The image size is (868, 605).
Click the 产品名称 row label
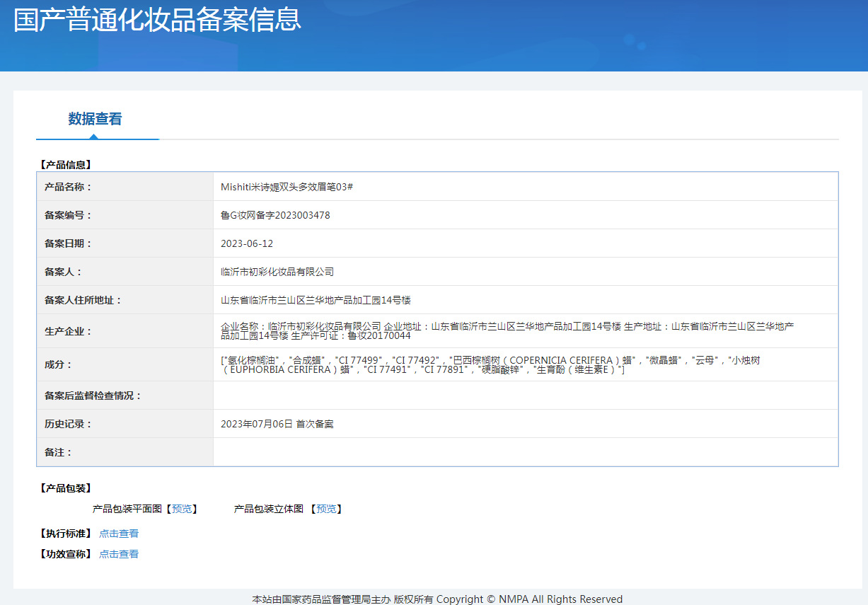[68, 187]
